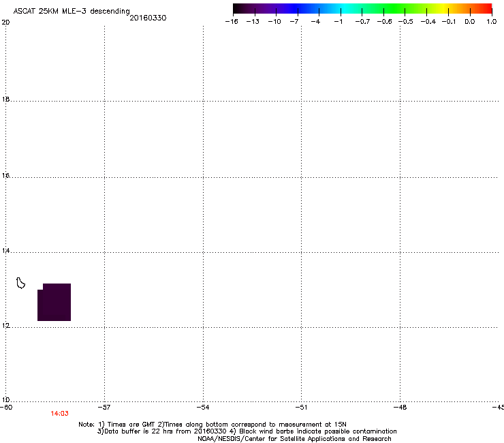
Task: Click the latitude label 14
Action: pos(5,250)
